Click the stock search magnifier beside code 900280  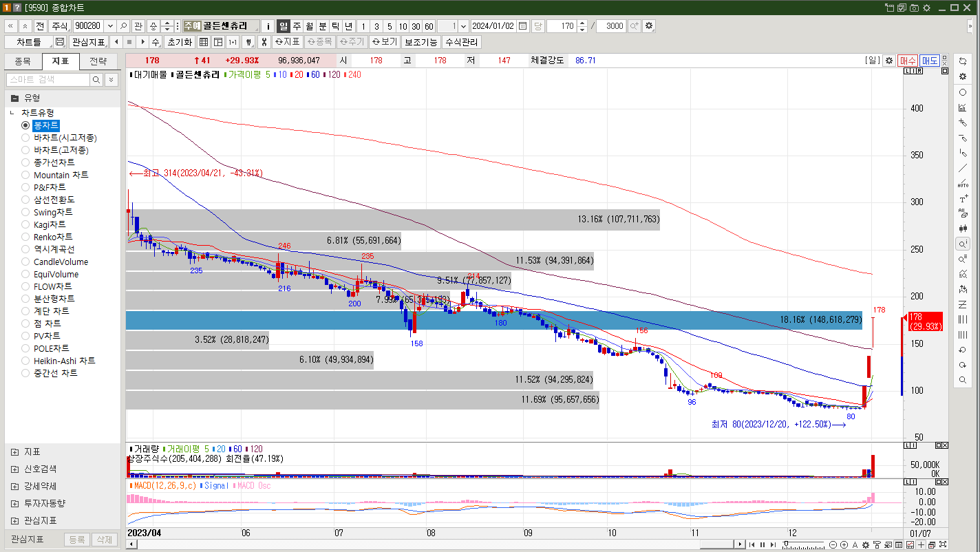click(123, 25)
